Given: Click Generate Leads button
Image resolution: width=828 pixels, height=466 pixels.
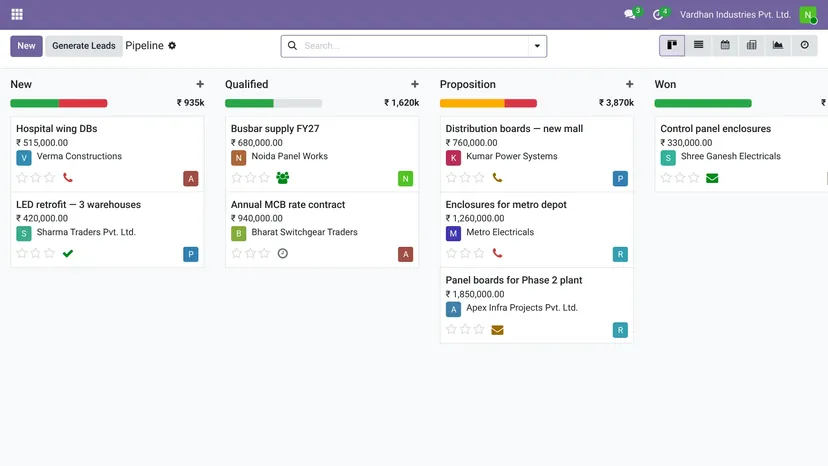Looking at the screenshot, I should (83, 46).
